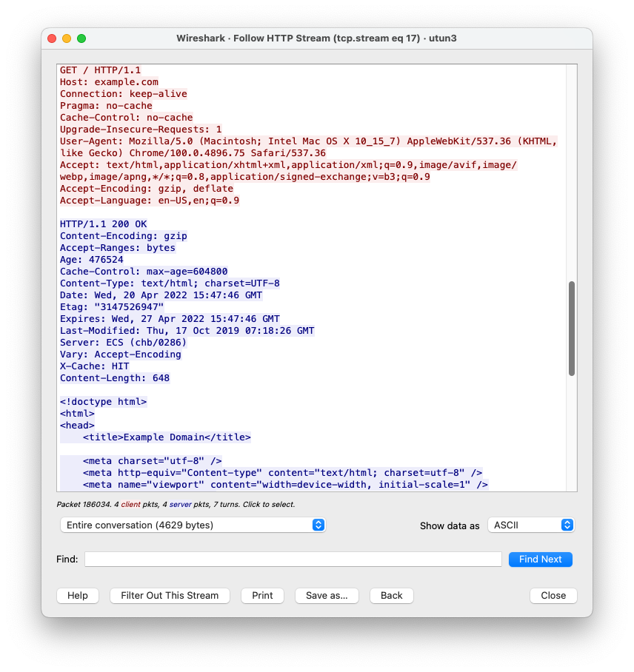
Task: Click Filter Out This Stream
Action: pos(169,595)
